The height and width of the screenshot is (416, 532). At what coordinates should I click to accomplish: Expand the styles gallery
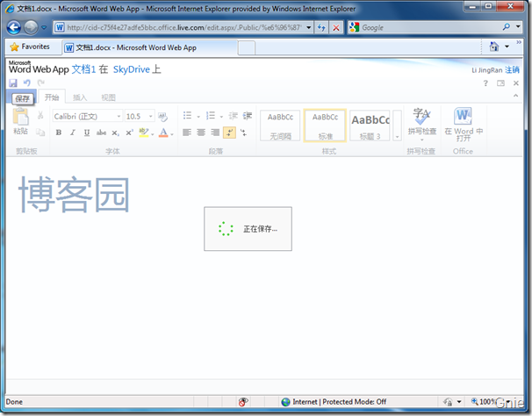click(x=398, y=126)
